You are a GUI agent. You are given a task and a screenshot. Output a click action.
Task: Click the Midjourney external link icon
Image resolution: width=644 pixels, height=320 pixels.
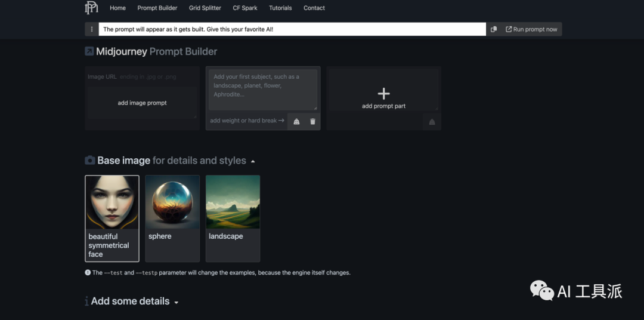click(89, 51)
